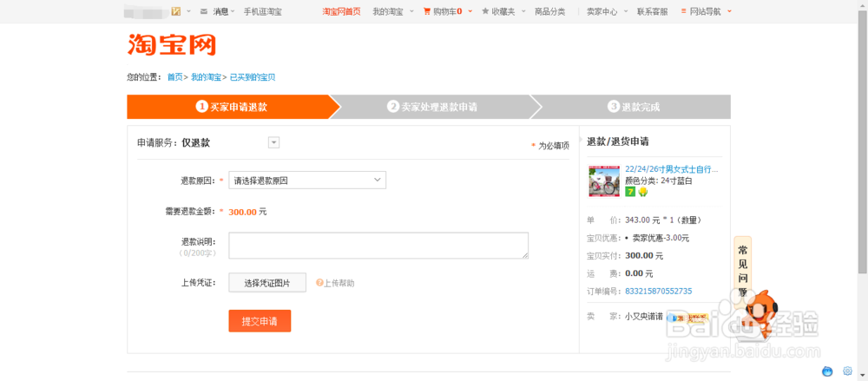Click the seller name 小又央诺诺

pos(644,317)
